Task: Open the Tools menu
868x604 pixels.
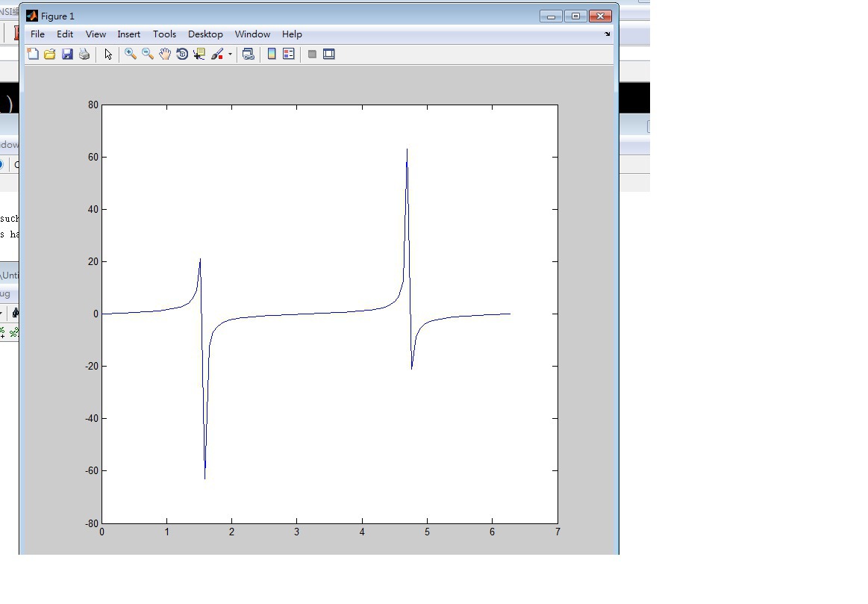Action: pyautogui.click(x=164, y=34)
